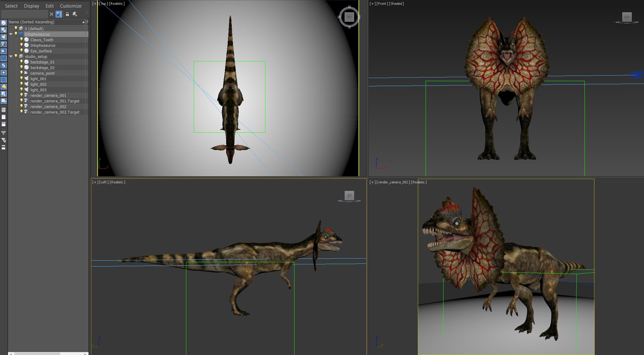Open the Top viewport [+] menu

(95, 4)
